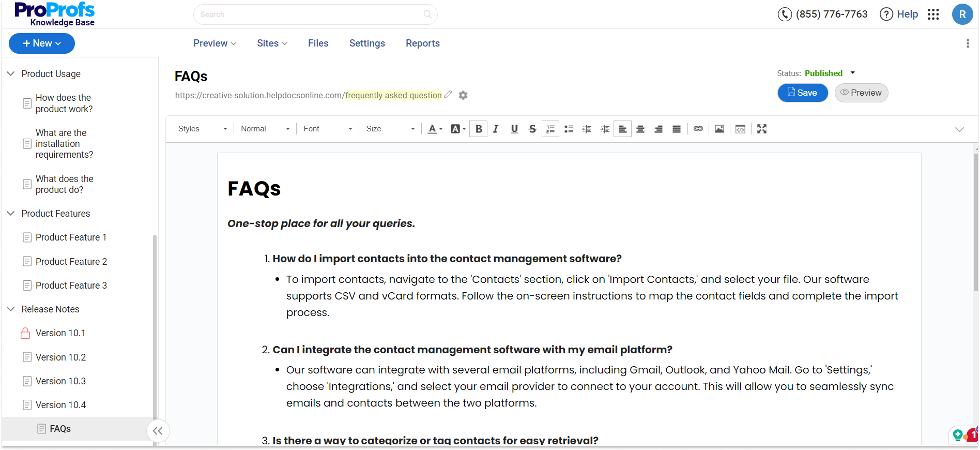Center align text
Viewport: 980px width, 450px height.
pyautogui.click(x=640, y=129)
